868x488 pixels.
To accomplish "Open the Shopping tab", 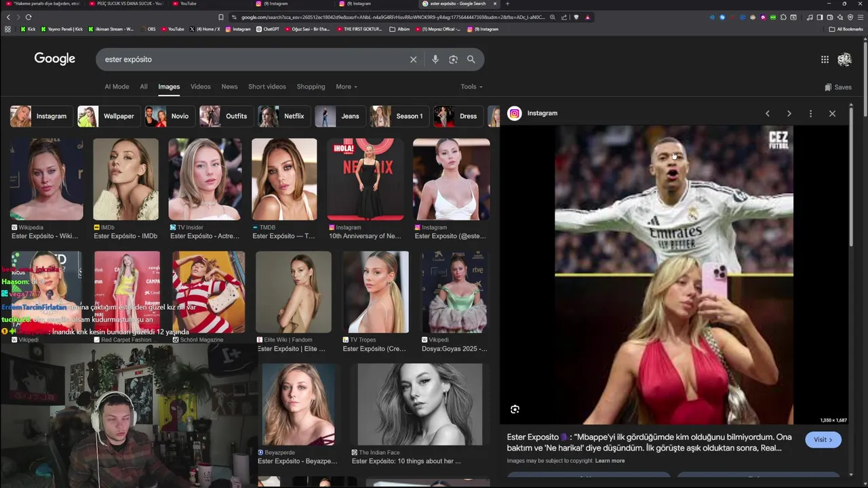I will coord(311,87).
